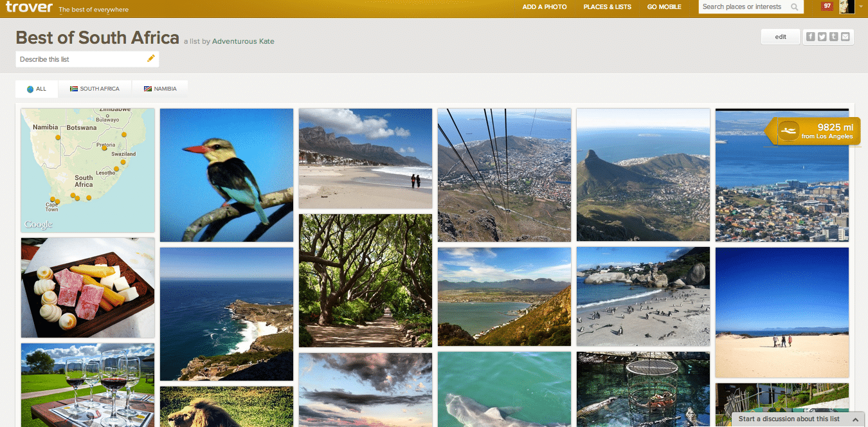The image size is (868, 427).
Task: Open Adventurous Kate's profile link
Action: [243, 41]
